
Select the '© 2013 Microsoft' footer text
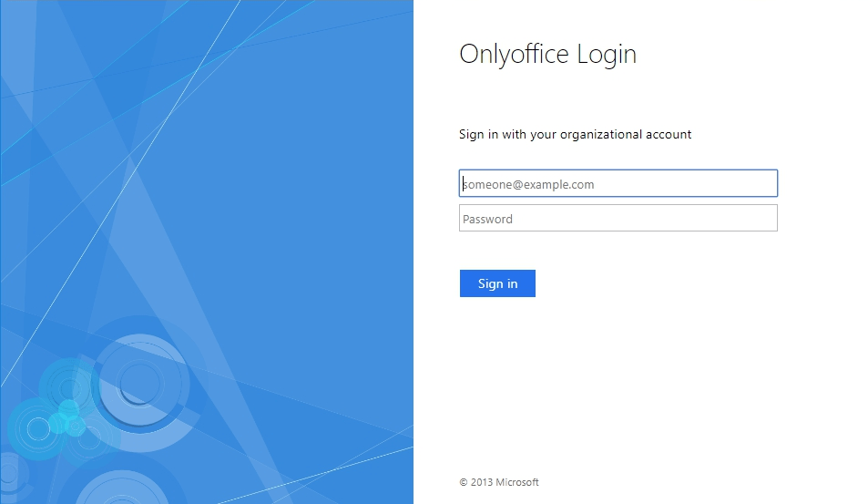click(499, 482)
